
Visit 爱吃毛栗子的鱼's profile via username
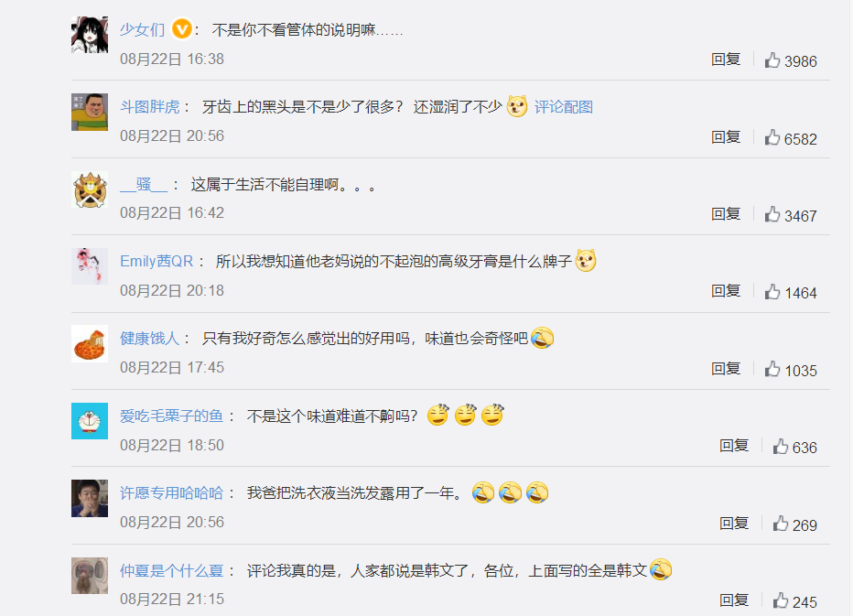coord(171,416)
